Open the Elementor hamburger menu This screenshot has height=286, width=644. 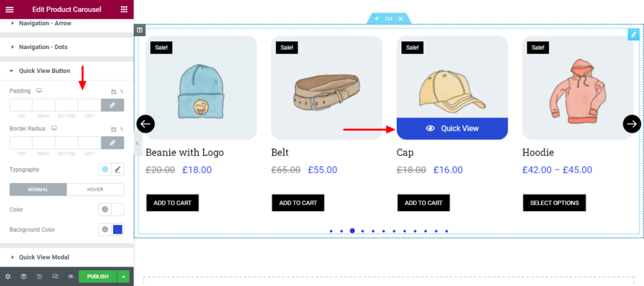[9, 9]
